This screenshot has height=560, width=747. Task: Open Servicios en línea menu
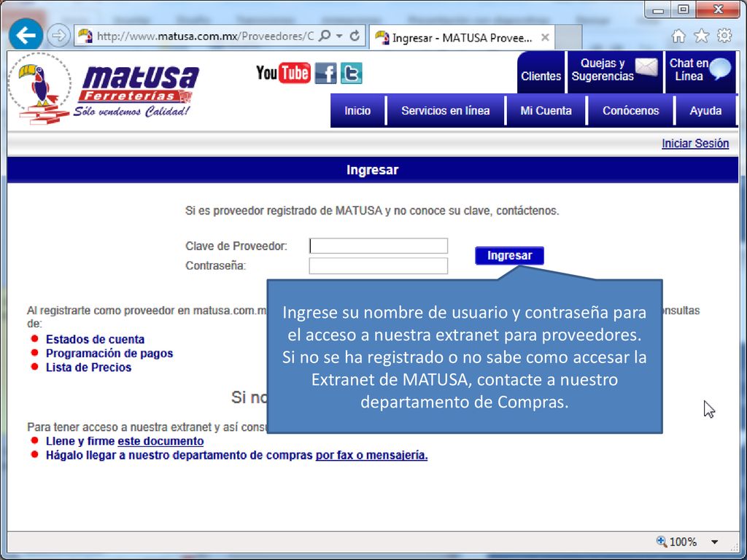446,111
